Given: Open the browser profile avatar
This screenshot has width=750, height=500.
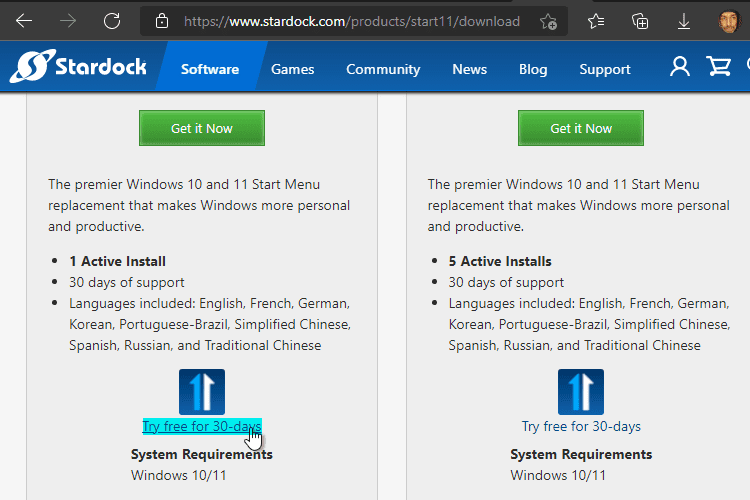Looking at the screenshot, I should click(x=729, y=21).
